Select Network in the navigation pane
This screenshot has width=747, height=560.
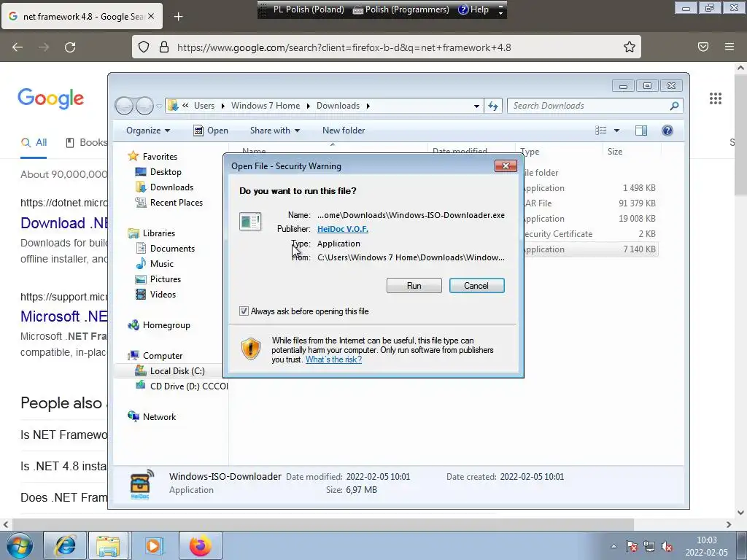[x=159, y=416]
